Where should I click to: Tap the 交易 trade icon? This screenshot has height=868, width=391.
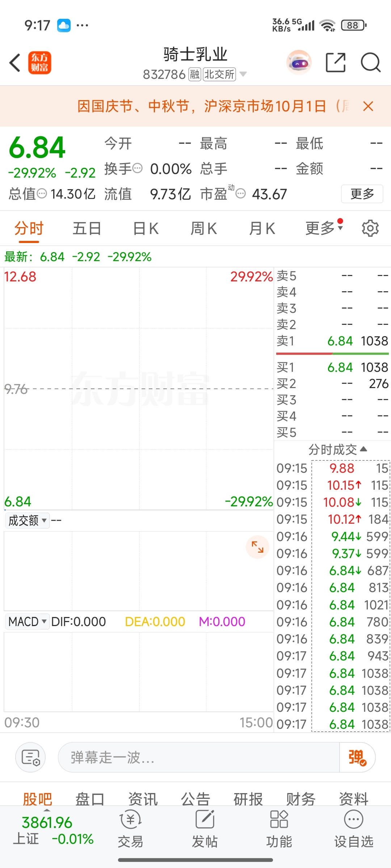[x=130, y=829]
